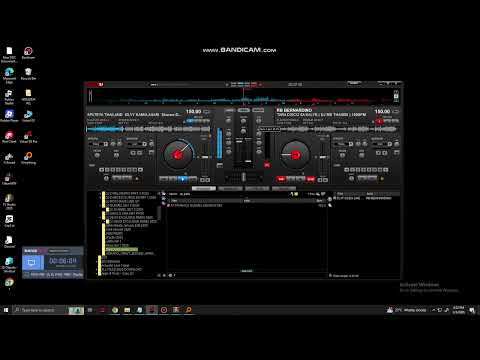
Task: Select the first browser panel tab below the decks
Action: pyautogui.click(x=204, y=189)
